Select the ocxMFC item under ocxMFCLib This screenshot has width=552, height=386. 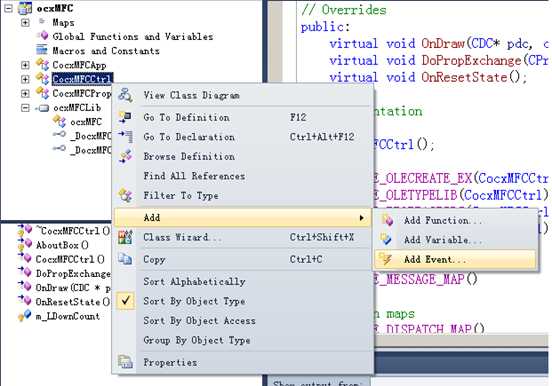click(x=86, y=122)
